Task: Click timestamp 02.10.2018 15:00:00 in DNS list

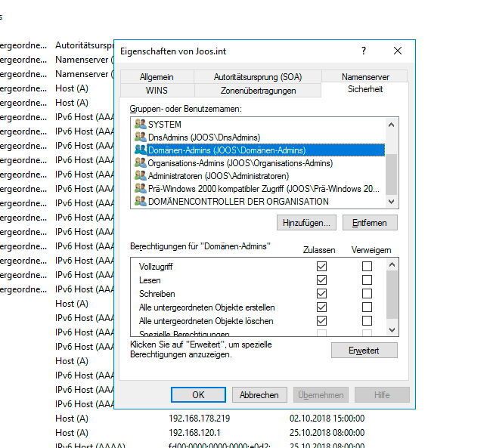Action: (x=327, y=418)
